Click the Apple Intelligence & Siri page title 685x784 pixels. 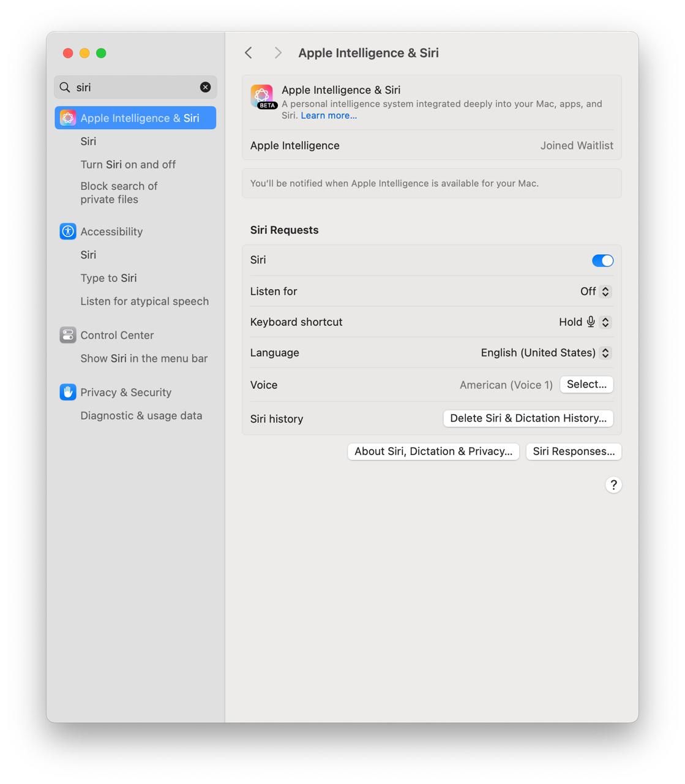pos(369,53)
